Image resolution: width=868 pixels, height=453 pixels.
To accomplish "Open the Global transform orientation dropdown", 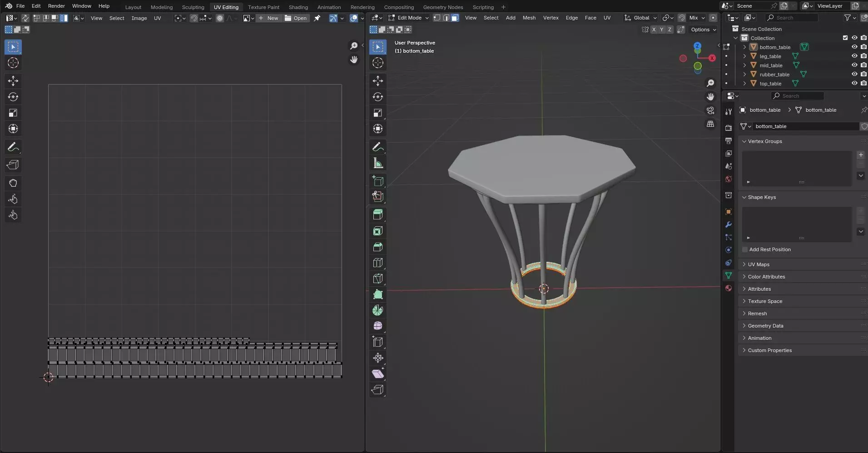I will (x=640, y=18).
